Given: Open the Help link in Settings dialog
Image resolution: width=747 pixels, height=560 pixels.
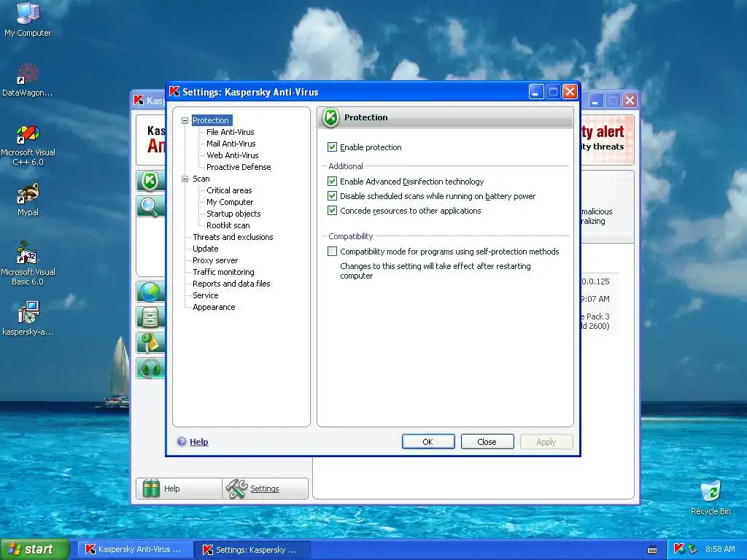Looking at the screenshot, I should pyautogui.click(x=198, y=442).
